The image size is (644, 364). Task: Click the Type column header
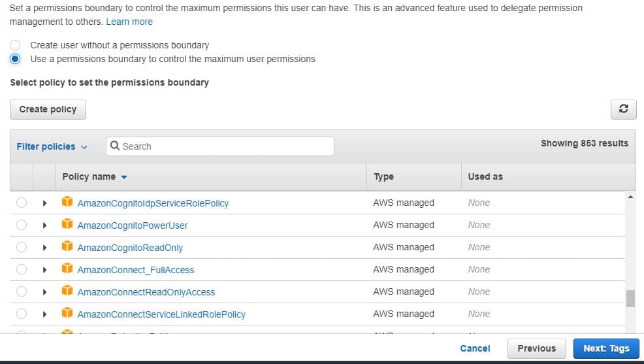pos(383,176)
